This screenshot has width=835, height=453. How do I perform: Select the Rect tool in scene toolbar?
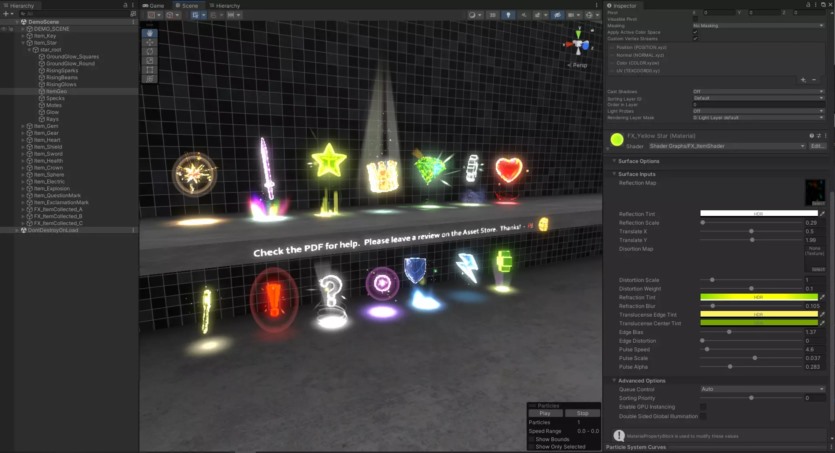(x=150, y=70)
